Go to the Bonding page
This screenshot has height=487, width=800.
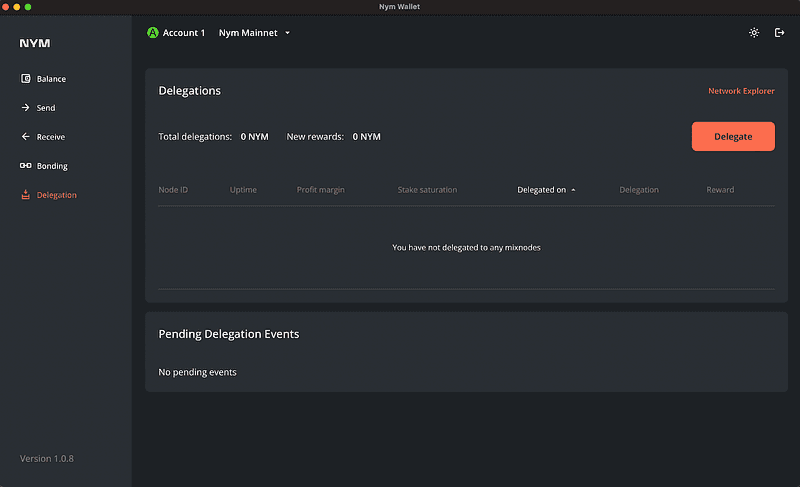coord(52,166)
